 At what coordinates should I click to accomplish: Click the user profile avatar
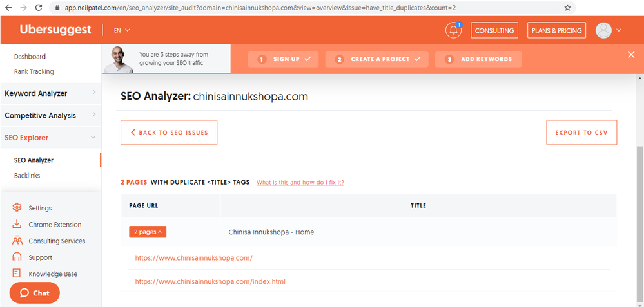(x=603, y=30)
